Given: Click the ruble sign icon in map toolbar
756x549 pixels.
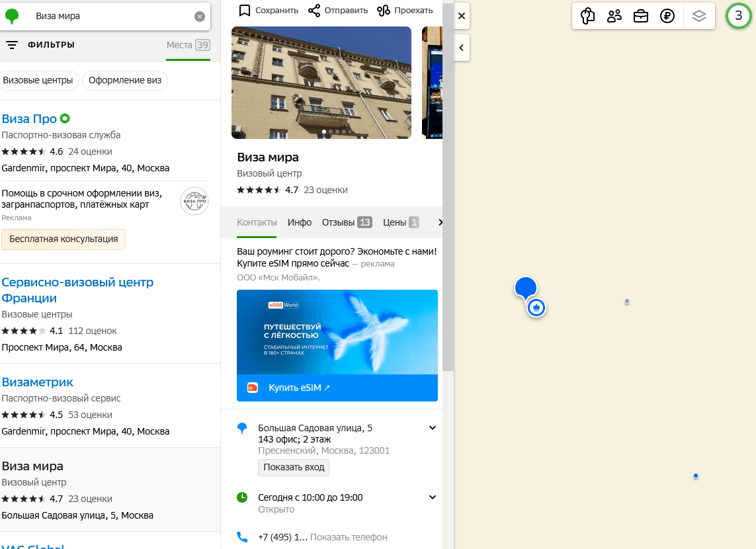Looking at the screenshot, I should [667, 16].
